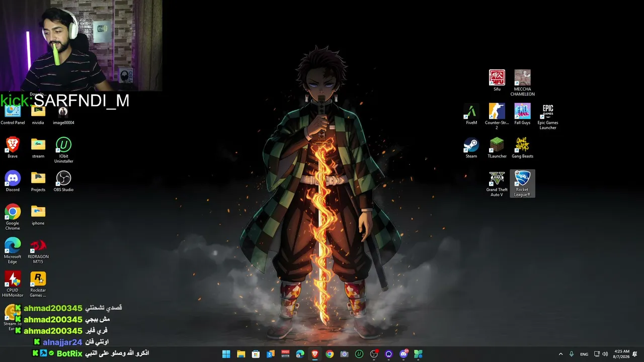Screen dimensions: 644x362
Task: Open the iphone folder on desktop
Action: [x=38, y=215]
